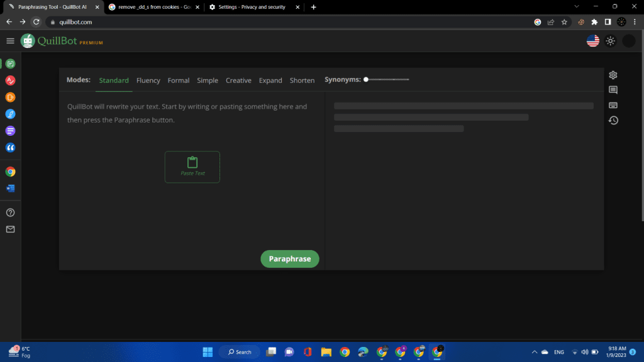This screenshot has height=362, width=644.
Task: Open Chrome three-dot menu
Action: click(x=635, y=22)
